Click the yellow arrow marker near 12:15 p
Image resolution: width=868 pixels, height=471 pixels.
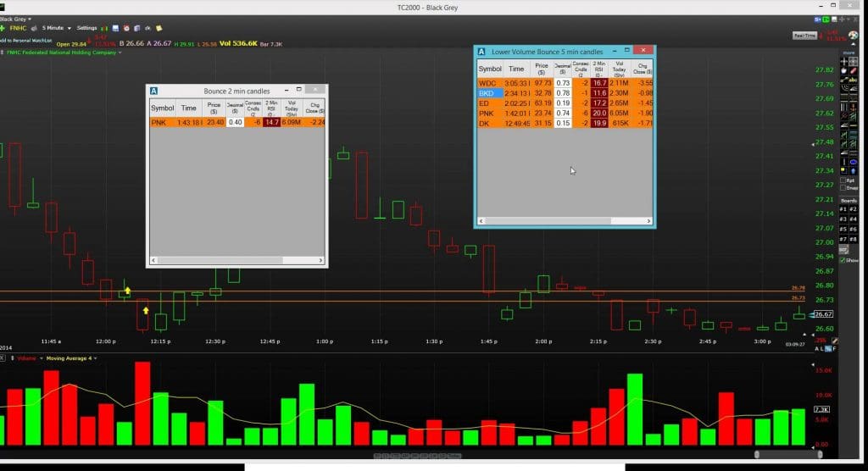point(146,311)
